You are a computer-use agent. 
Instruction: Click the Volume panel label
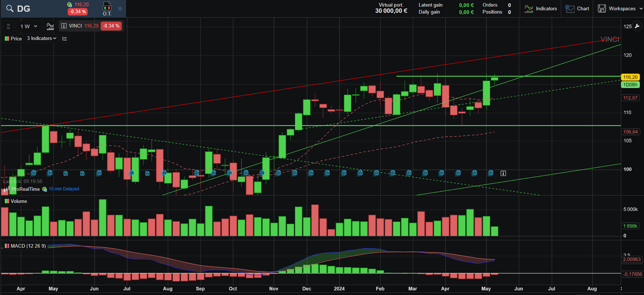pyautogui.click(x=19, y=201)
